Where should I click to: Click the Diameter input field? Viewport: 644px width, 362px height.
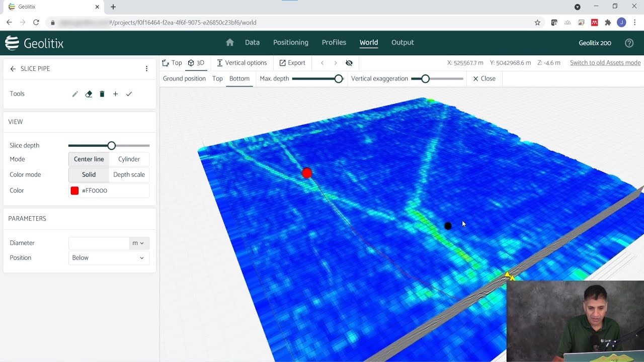click(99, 243)
